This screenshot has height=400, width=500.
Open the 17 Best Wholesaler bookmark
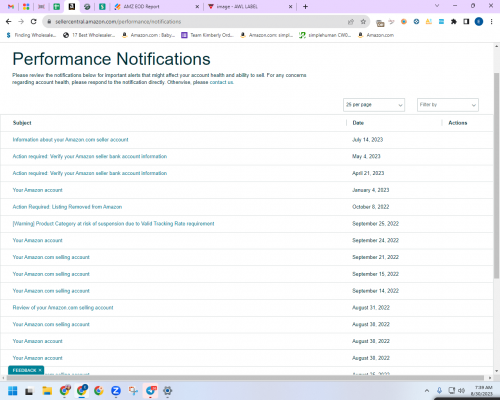89,35
